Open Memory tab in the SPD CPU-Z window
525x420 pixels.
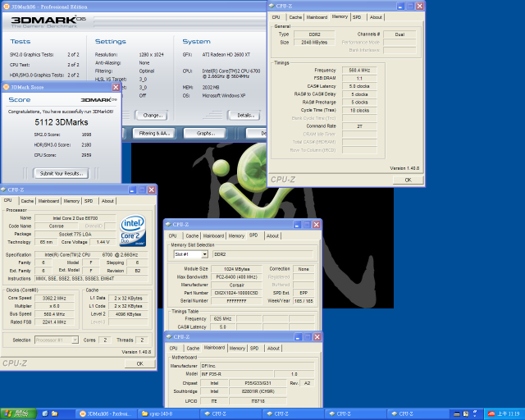tap(236, 235)
